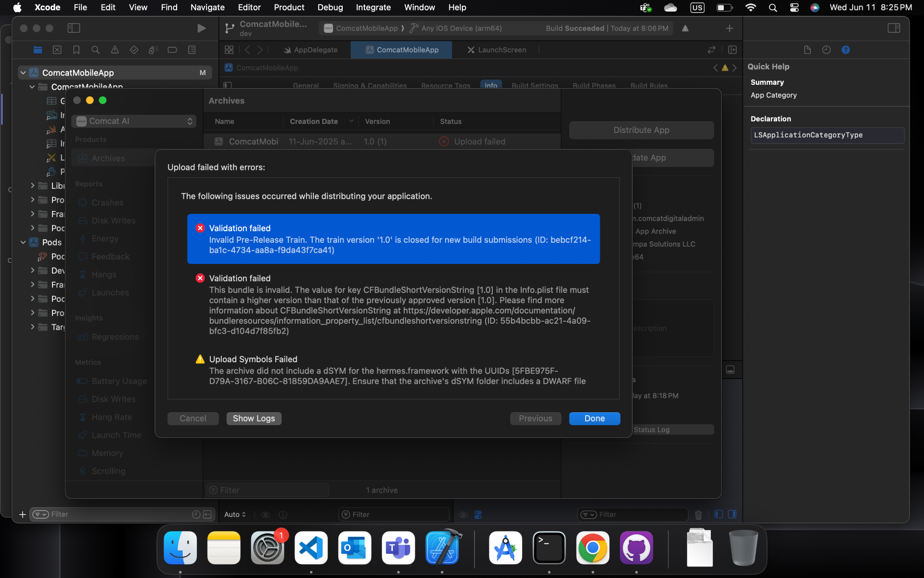The width and height of the screenshot is (924, 578).
Task: Collapse the Pods project group
Action: (23, 242)
